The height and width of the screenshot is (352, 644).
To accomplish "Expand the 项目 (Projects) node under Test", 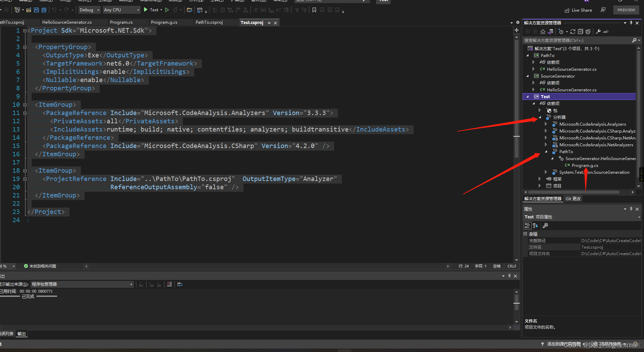I will (x=539, y=186).
